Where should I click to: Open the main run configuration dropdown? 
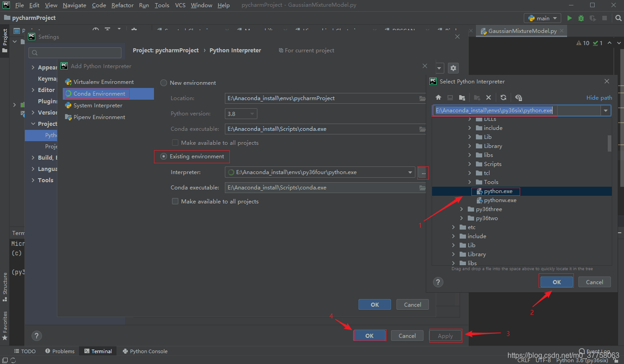tap(543, 18)
